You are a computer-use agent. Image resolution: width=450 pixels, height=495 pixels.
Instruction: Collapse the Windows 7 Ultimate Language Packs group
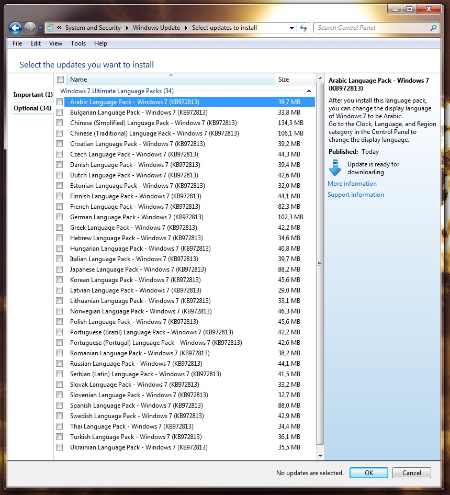[309, 91]
